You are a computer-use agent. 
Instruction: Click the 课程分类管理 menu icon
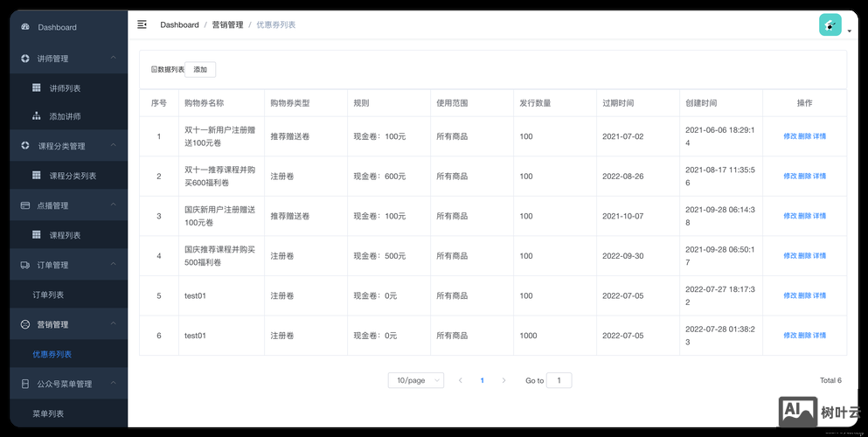click(x=24, y=145)
